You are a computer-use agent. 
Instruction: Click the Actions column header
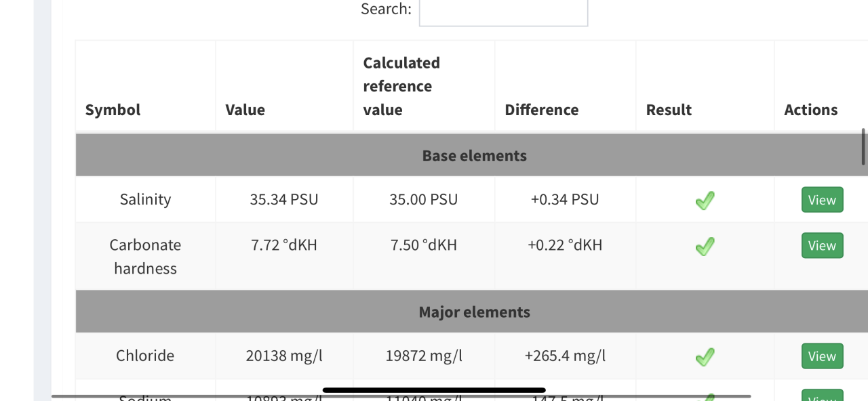click(811, 110)
